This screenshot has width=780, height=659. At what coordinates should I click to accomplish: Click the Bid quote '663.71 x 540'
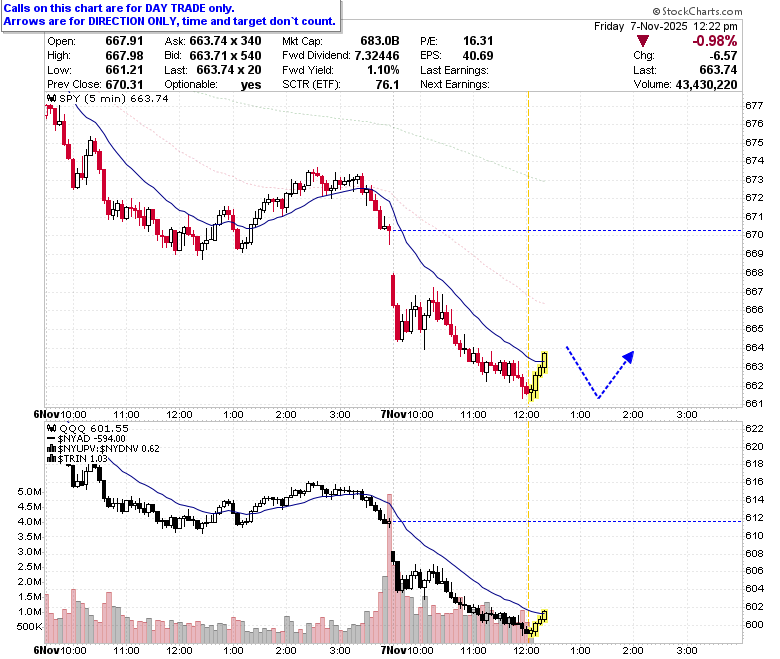225,56
